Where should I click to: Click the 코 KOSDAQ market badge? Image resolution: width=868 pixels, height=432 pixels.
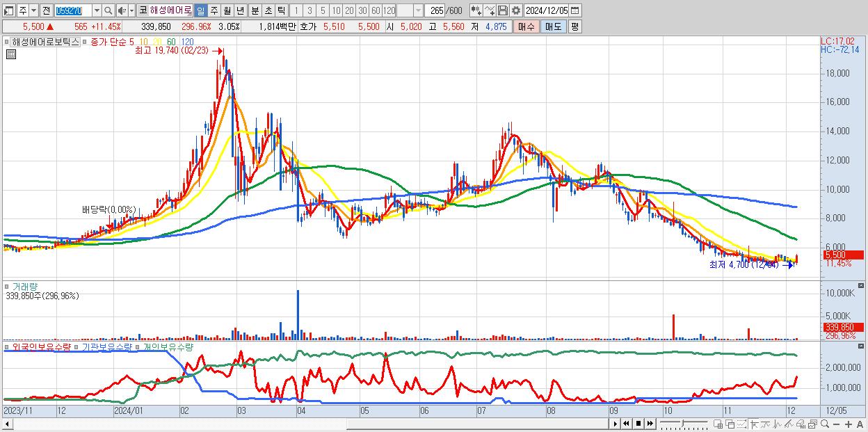pyautogui.click(x=143, y=11)
